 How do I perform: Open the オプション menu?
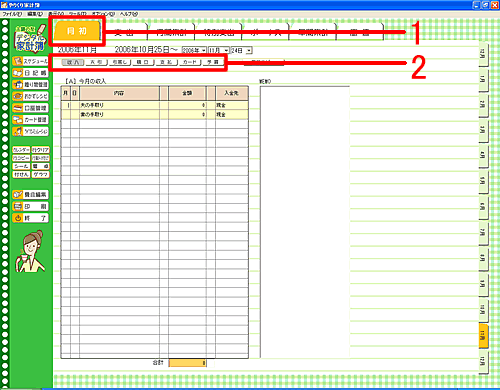(103, 14)
